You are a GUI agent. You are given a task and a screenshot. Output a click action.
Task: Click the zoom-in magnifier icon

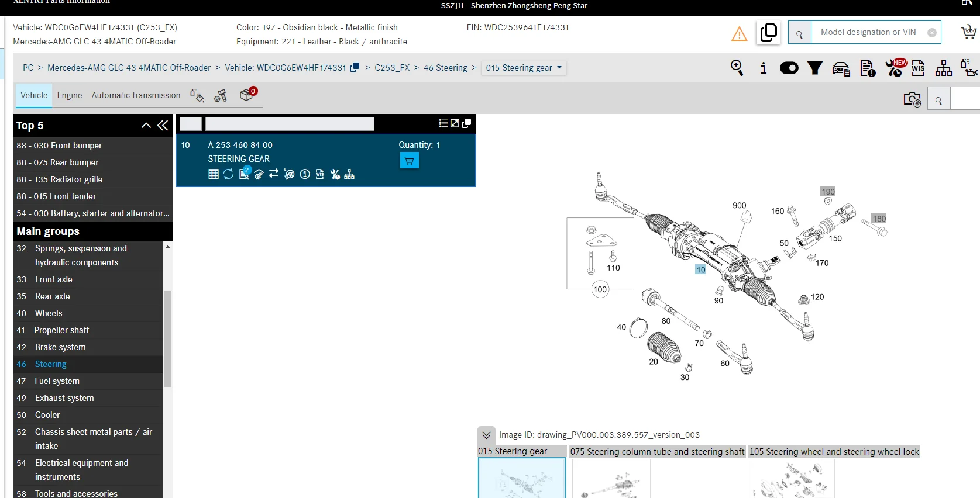click(x=737, y=68)
